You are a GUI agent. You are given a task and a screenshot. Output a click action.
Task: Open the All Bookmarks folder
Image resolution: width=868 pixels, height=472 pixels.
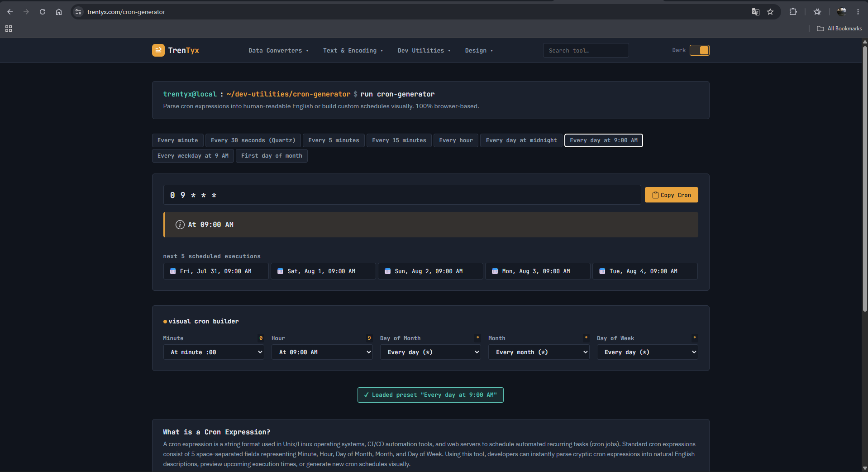(x=839, y=29)
